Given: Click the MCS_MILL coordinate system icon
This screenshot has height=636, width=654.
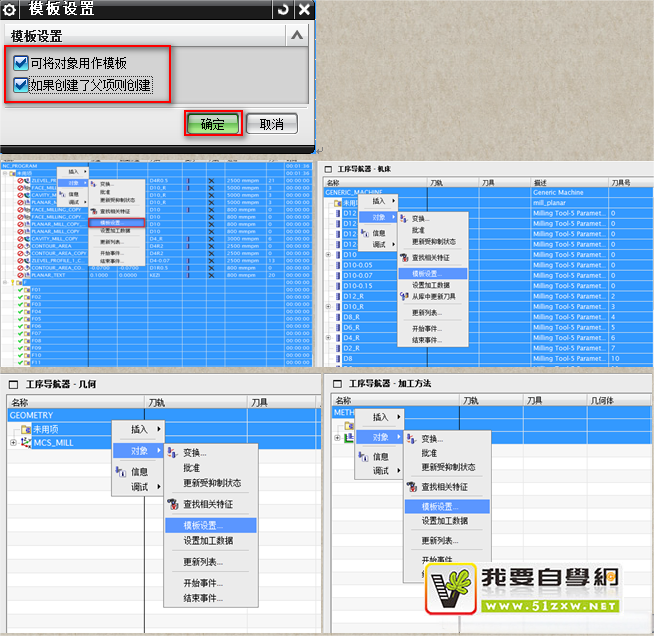Looking at the screenshot, I should click(26, 442).
